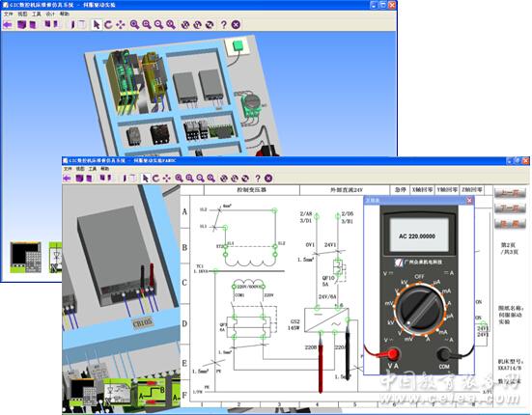Open the 文件 menu in front window
Image resolution: width=532 pixels, height=415 pixels.
(x=68, y=169)
